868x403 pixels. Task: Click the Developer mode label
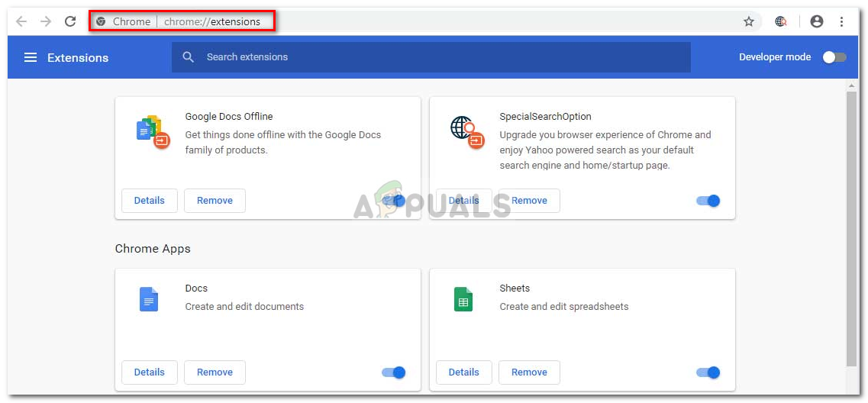[775, 57]
